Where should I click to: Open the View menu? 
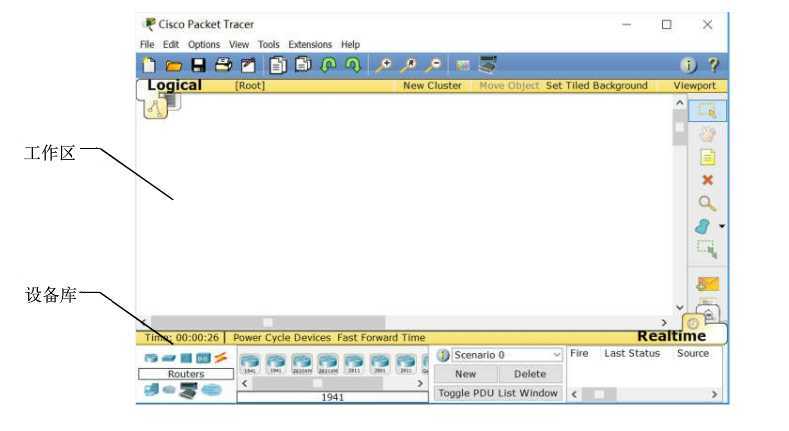(x=239, y=44)
